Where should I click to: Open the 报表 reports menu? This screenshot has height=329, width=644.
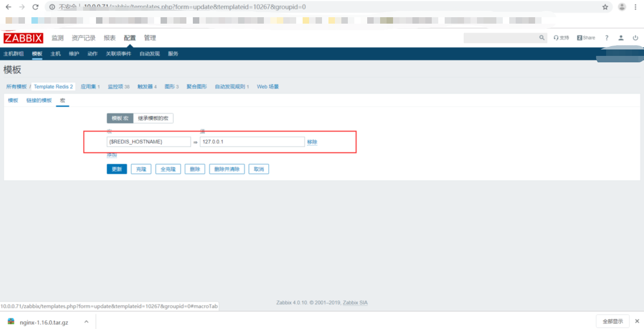click(110, 38)
